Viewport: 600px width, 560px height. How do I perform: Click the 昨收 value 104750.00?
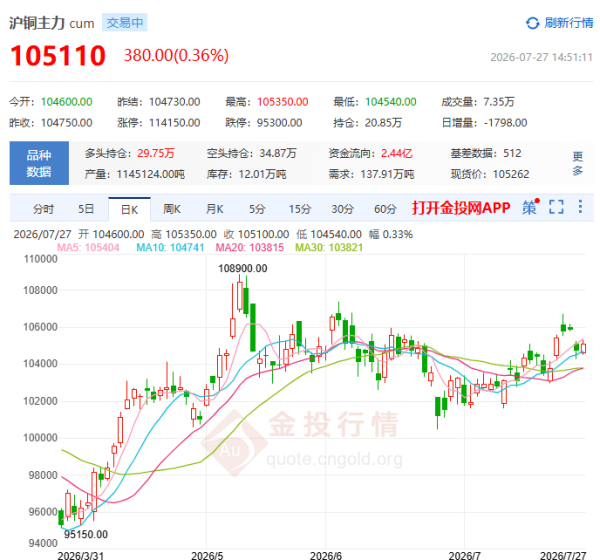[x=67, y=123]
